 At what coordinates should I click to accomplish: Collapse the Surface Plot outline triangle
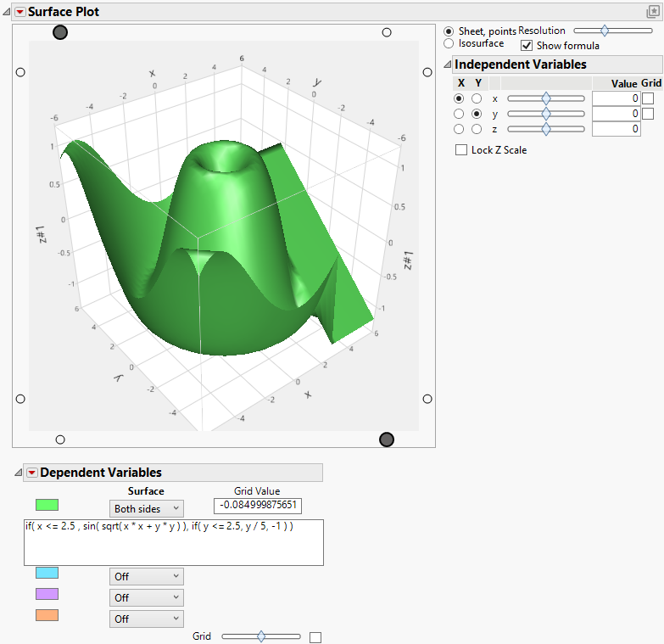pyautogui.click(x=7, y=12)
